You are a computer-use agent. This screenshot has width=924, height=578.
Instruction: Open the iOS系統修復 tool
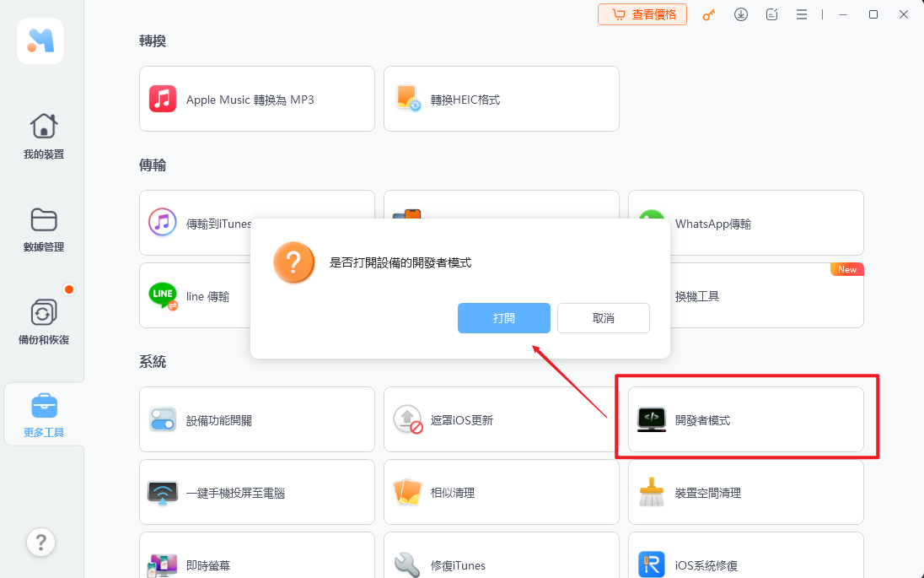point(746,555)
